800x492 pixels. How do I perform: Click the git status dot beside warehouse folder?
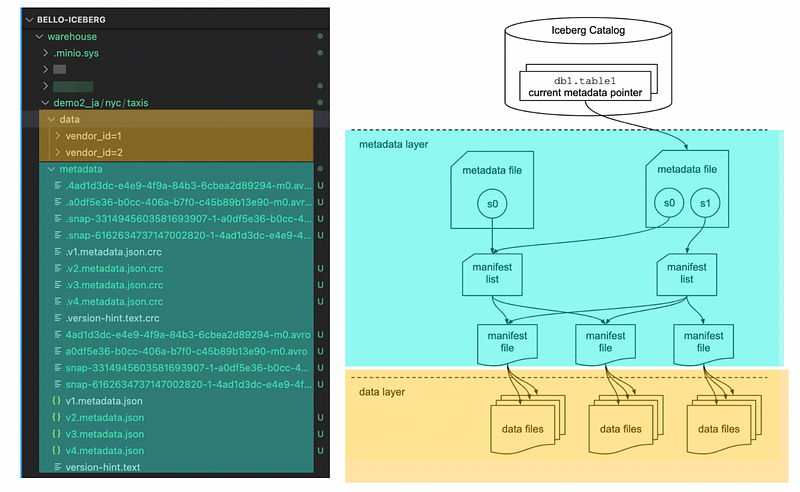[x=320, y=36]
